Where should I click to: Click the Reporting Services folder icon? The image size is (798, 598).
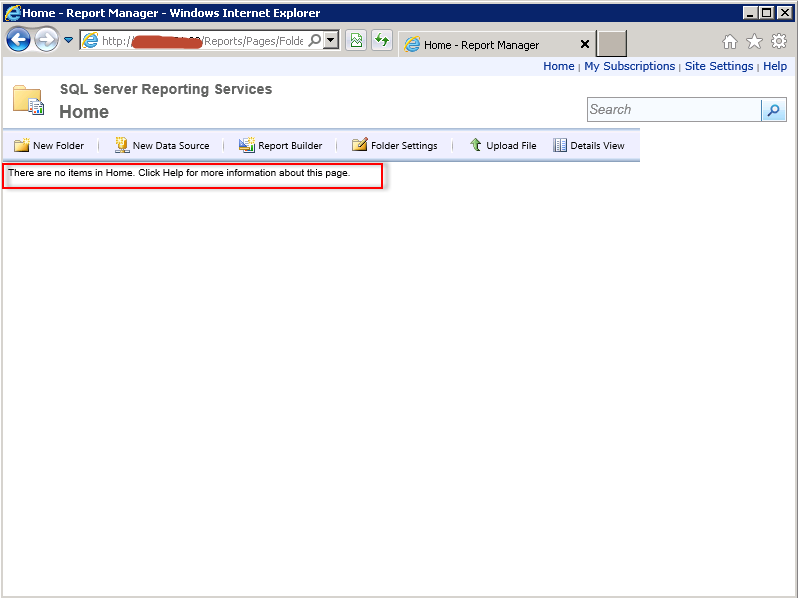coord(28,100)
